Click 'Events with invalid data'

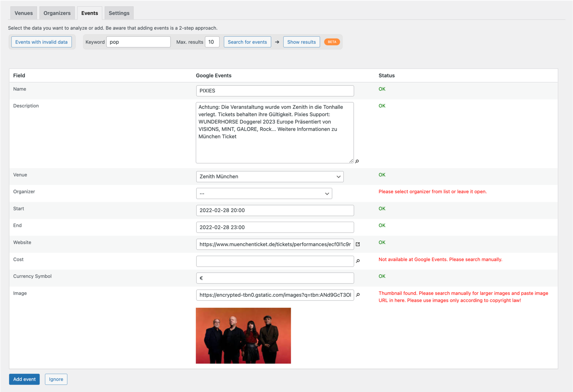point(41,42)
